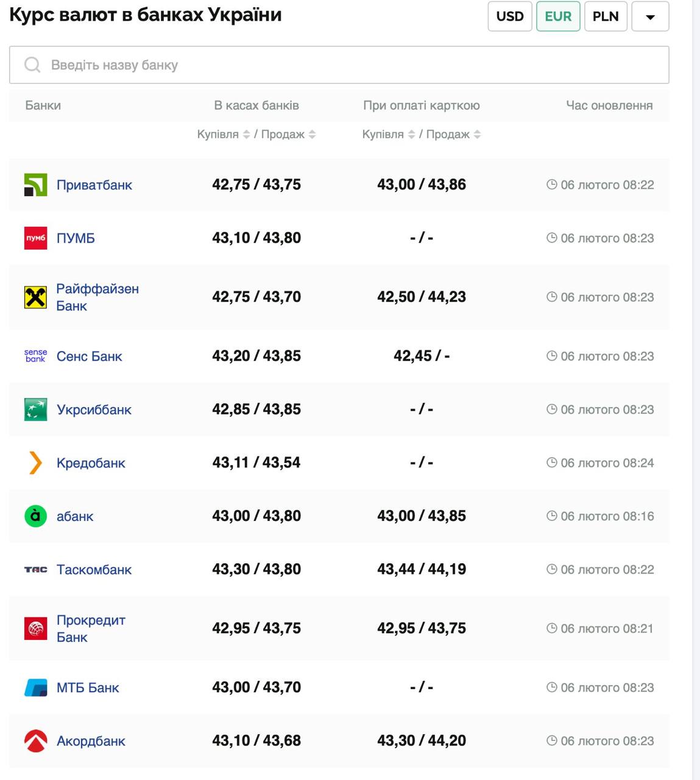Click the green абанк round logo

tap(35, 516)
